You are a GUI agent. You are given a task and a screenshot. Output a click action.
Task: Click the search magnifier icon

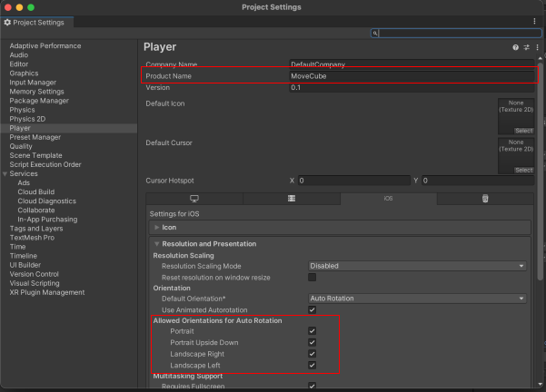click(x=375, y=33)
